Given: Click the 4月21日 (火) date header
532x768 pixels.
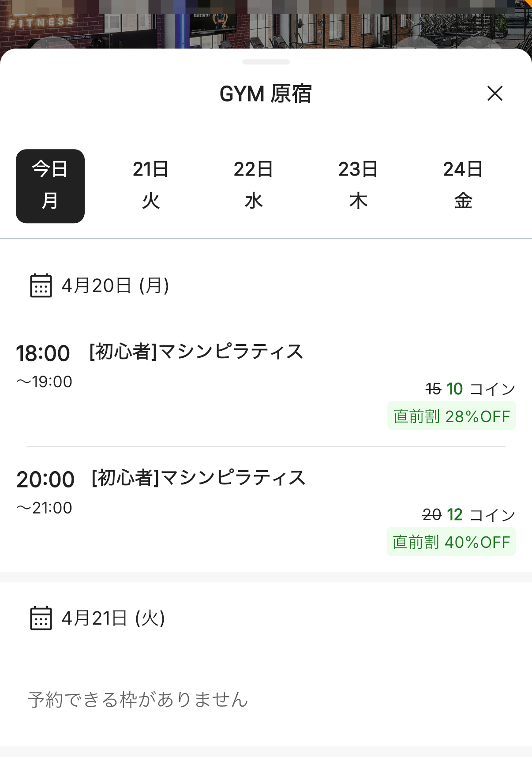Looking at the screenshot, I should tap(113, 618).
